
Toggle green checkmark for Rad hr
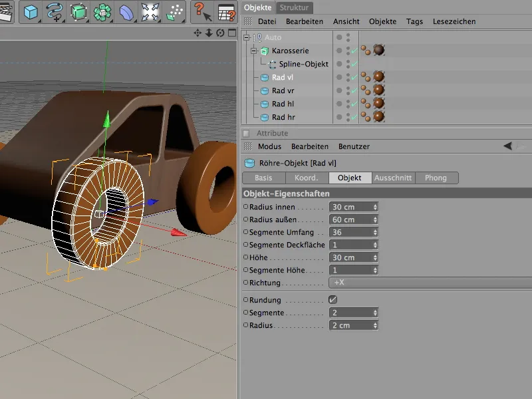(x=354, y=117)
